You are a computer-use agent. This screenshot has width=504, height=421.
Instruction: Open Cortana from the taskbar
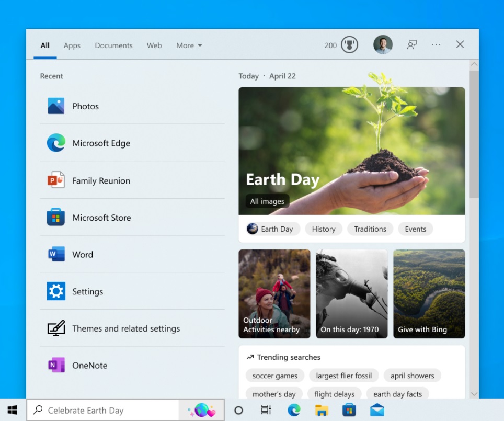click(x=238, y=411)
